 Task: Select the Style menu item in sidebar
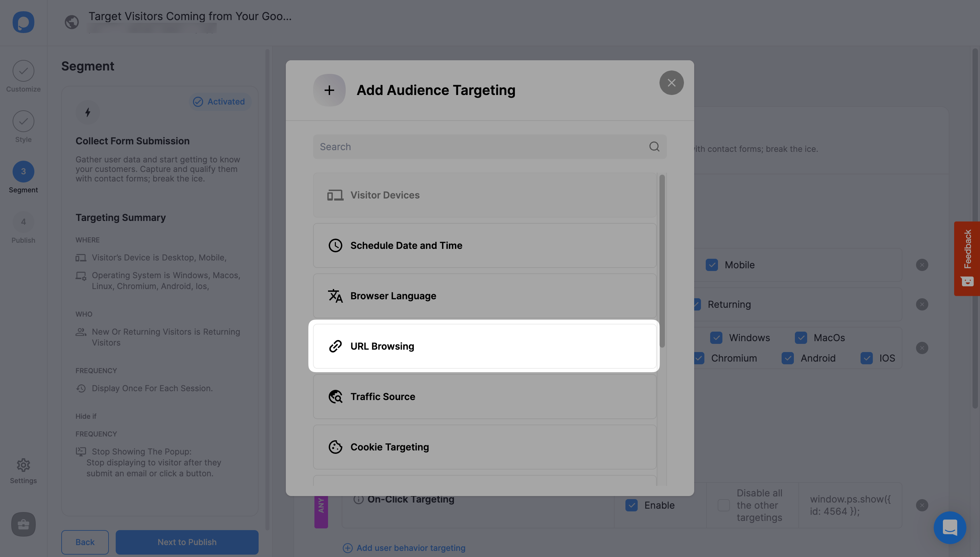(x=23, y=128)
